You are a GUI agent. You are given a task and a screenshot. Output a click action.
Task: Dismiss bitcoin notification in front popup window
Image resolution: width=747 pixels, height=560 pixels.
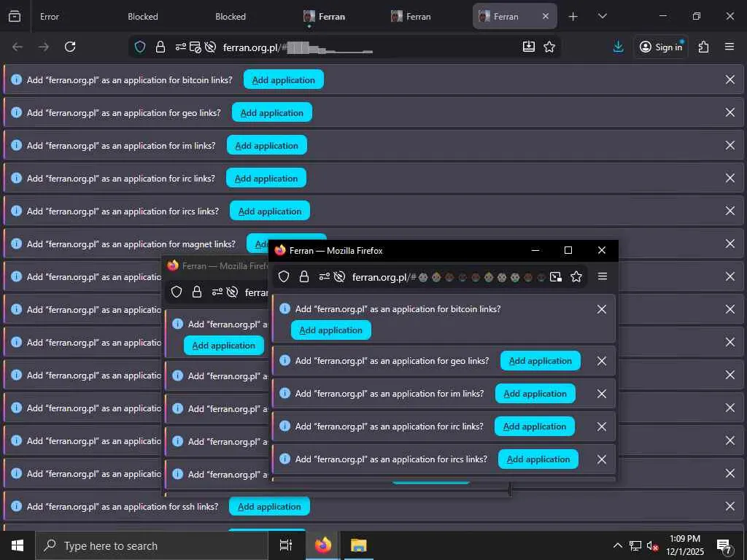[x=602, y=309]
